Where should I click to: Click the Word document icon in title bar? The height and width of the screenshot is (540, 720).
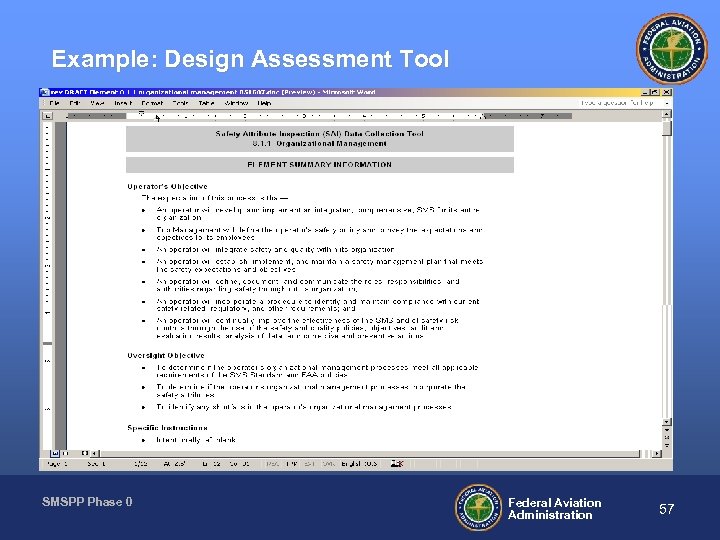(45, 92)
